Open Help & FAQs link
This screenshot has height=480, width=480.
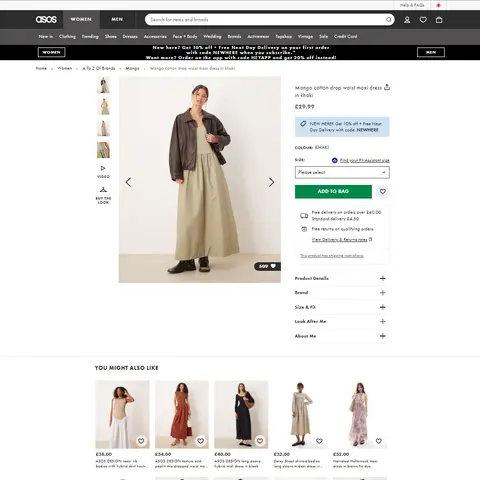412,5
